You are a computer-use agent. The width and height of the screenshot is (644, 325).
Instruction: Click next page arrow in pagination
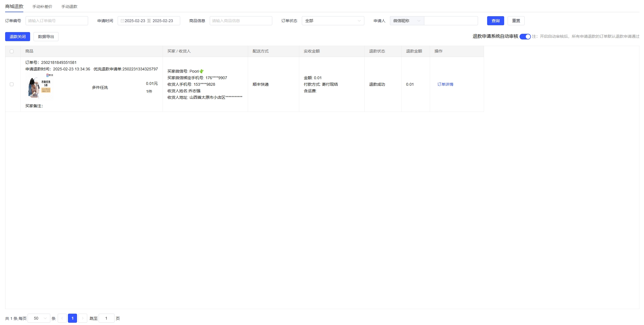click(83, 318)
